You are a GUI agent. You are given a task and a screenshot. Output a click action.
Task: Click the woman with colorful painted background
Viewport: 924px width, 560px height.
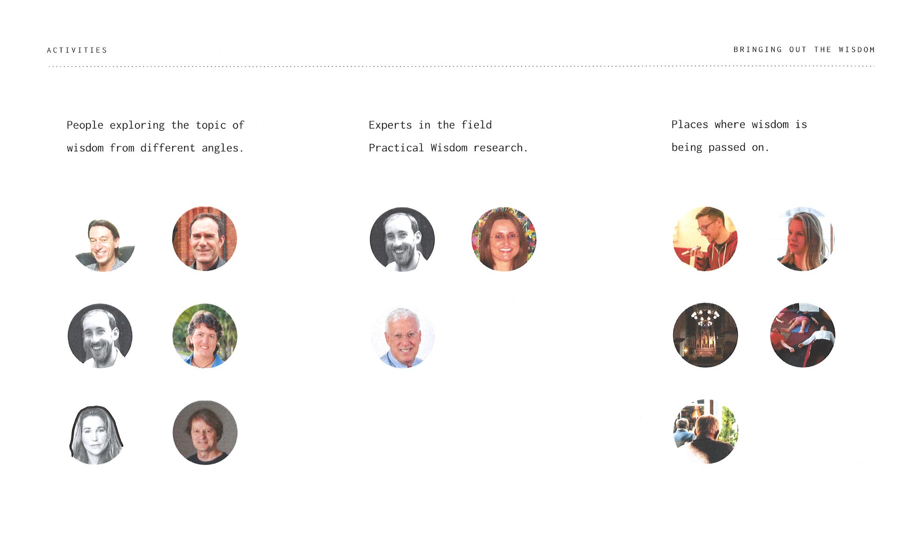504,239
